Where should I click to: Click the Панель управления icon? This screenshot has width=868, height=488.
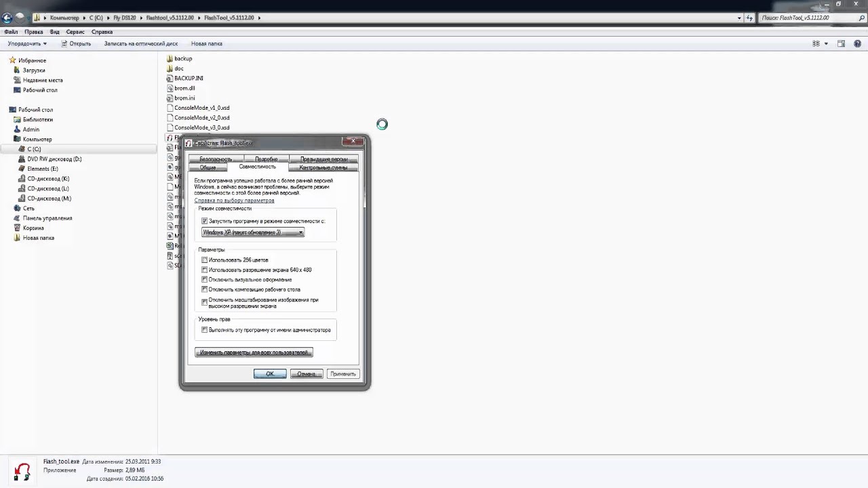click(x=18, y=218)
